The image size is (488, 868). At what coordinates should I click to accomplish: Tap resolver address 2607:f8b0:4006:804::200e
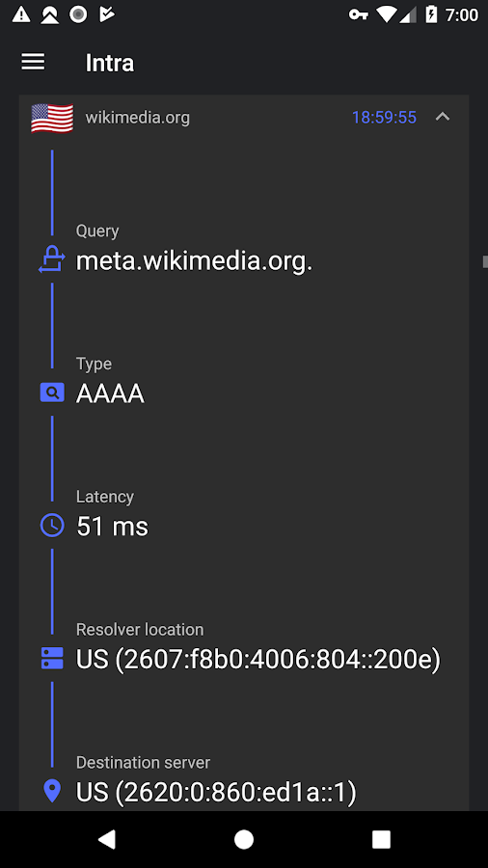[x=277, y=660]
